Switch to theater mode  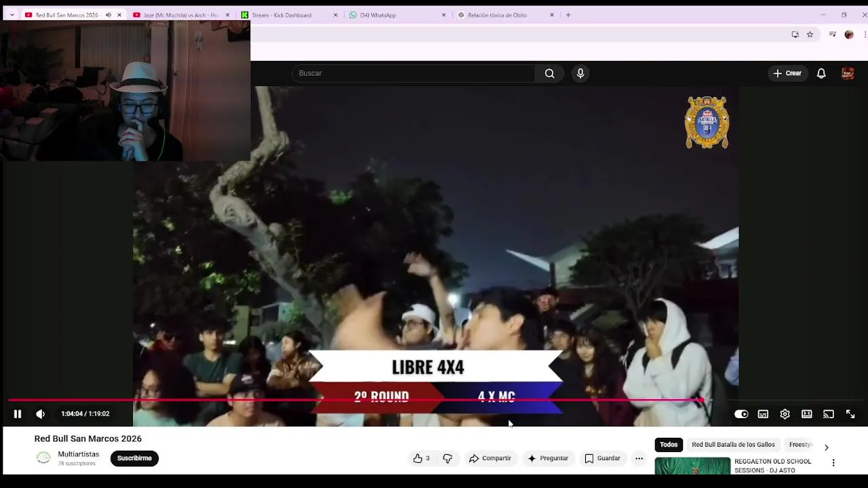[806, 414]
